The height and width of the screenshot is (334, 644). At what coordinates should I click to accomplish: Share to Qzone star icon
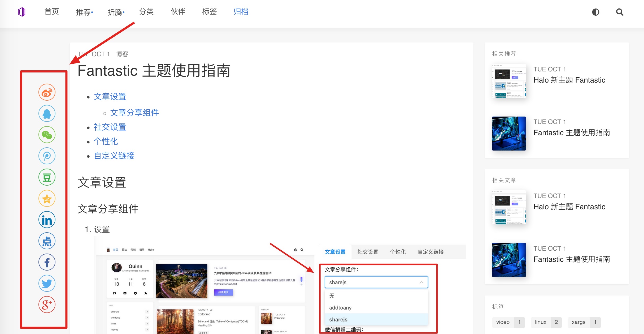[x=47, y=199]
